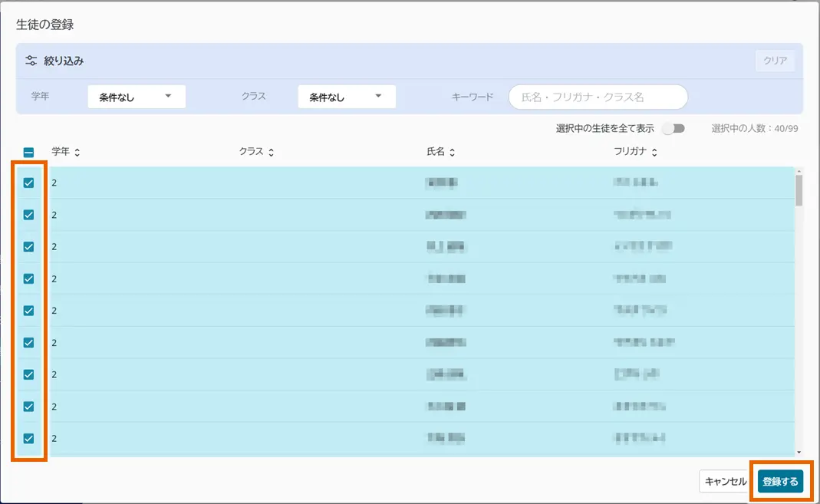The height and width of the screenshot is (504, 820).
Task: Click the キーワード search input field
Action: coord(597,97)
